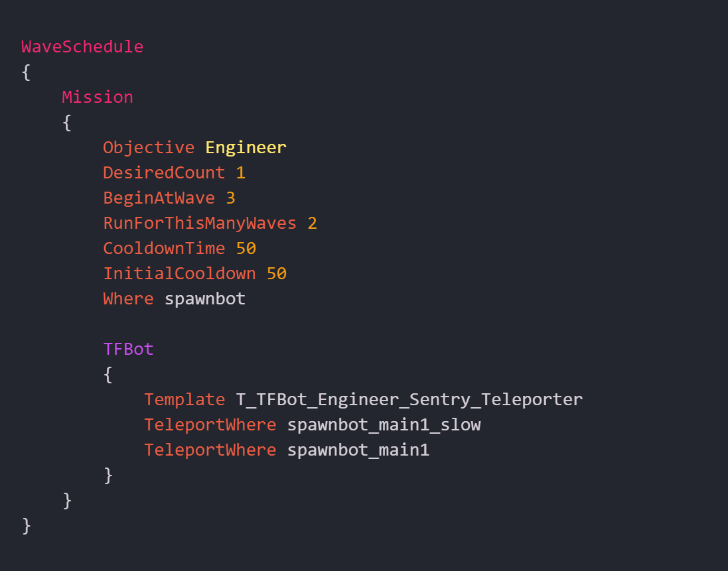Click the number 3 after BeginAtWave
This screenshot has height=571, width=728.
(230, 198)
